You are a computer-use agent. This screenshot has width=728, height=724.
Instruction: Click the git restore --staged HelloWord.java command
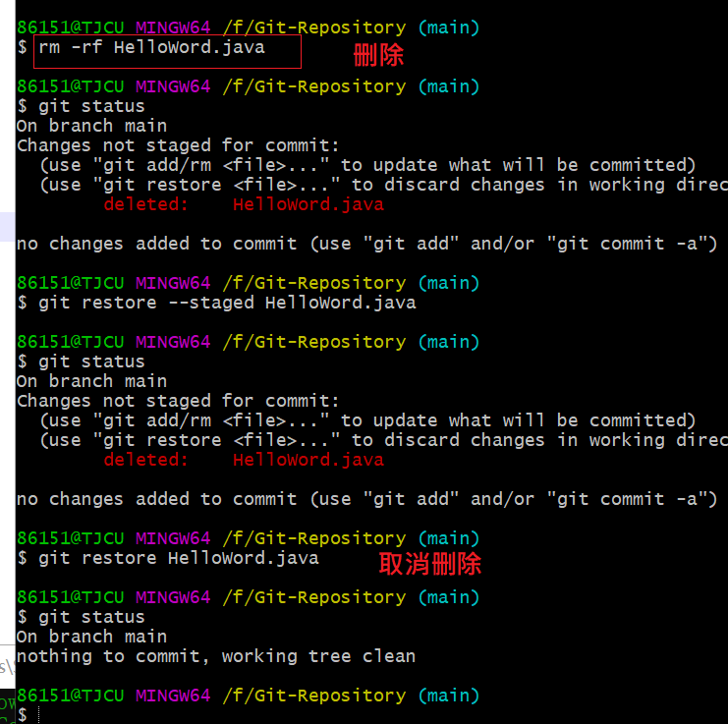tap(227, 303)
